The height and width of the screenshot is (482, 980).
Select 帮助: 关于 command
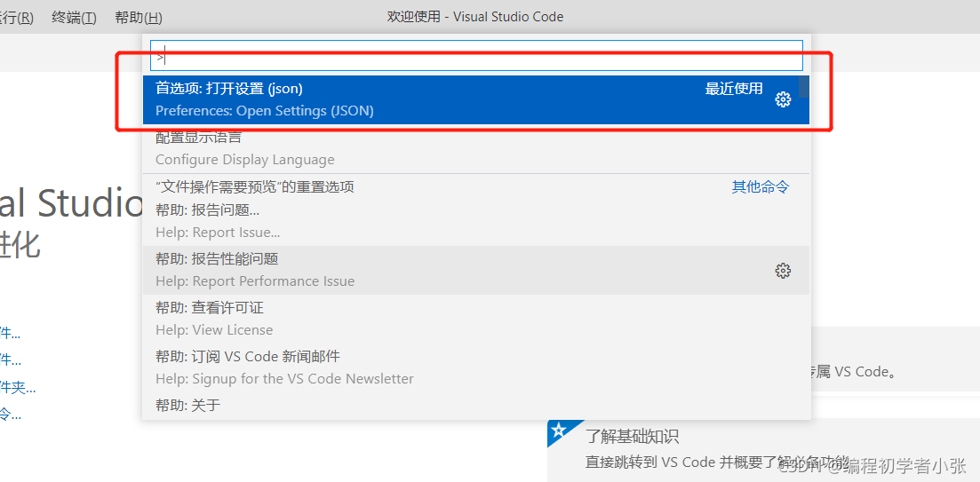(476, 406)
